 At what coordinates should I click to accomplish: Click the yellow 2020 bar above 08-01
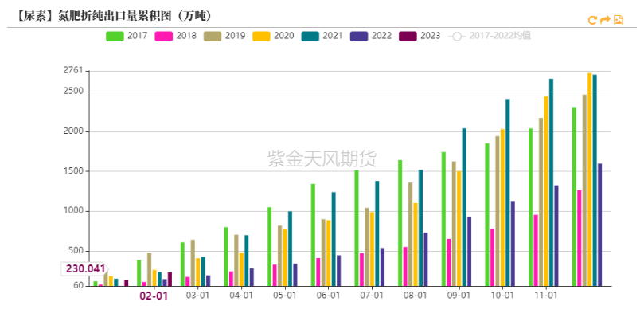click(416, 245)
